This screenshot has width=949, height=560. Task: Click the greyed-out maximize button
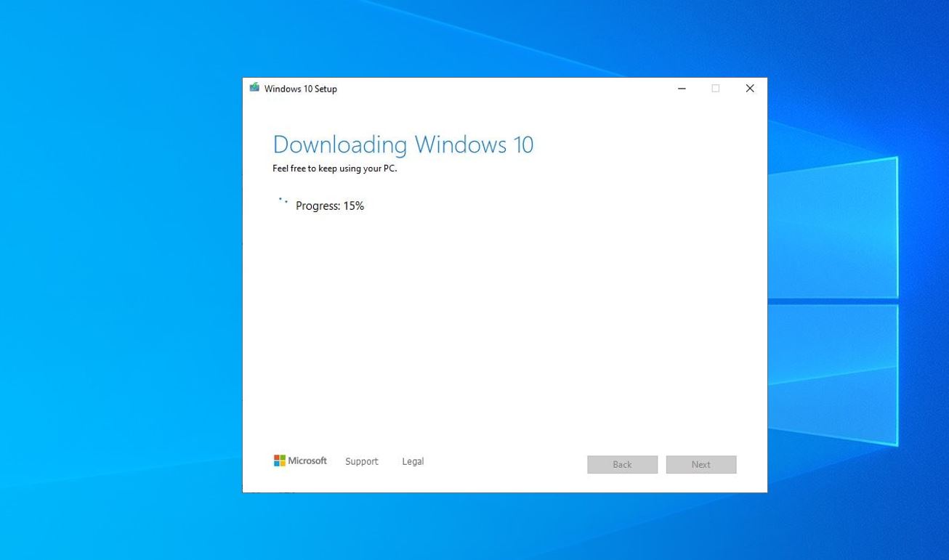[716, 89]
